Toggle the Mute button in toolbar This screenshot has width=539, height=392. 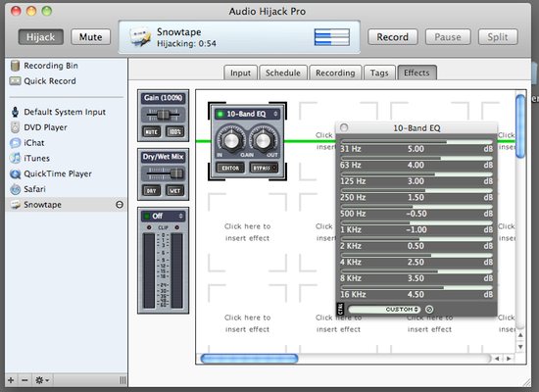(x=91, y=37)
